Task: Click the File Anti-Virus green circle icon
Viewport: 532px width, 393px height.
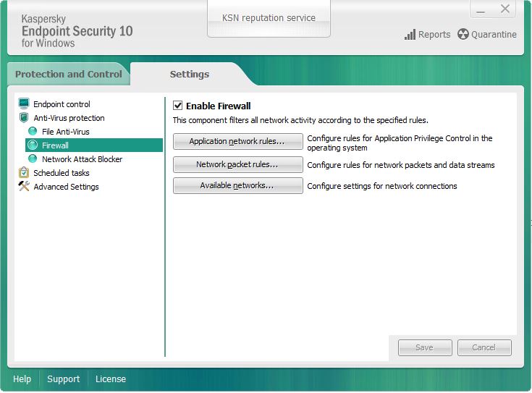Action: click(x=33, y=132)
